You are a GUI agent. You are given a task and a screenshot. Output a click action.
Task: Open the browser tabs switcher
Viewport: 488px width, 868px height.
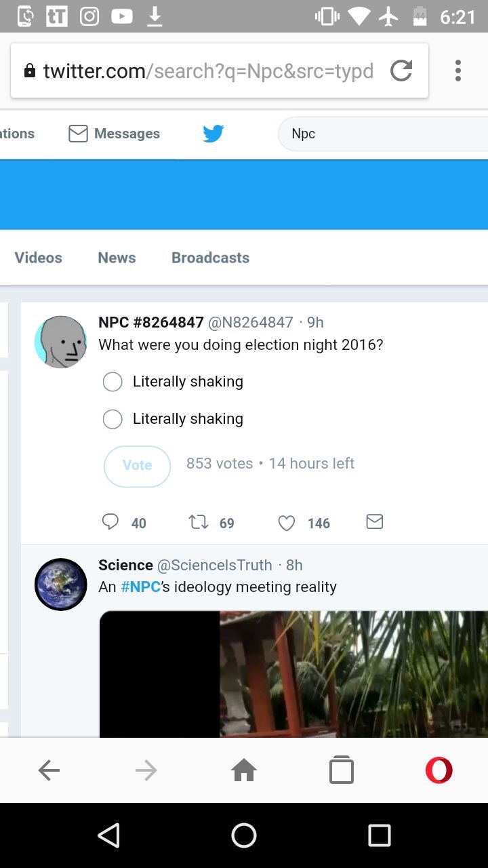(341, 770)
